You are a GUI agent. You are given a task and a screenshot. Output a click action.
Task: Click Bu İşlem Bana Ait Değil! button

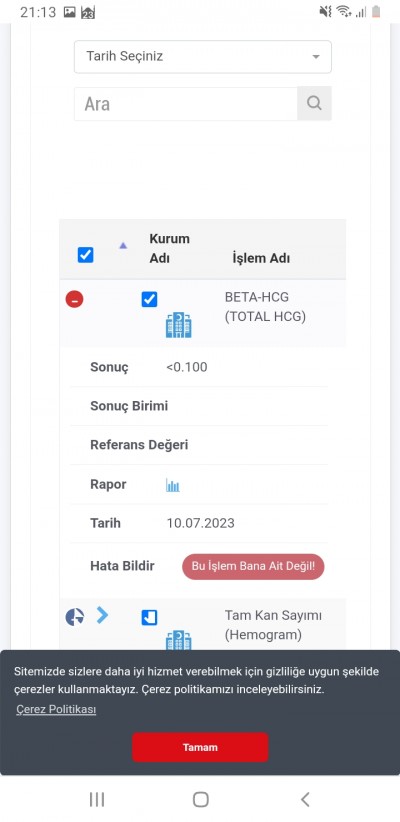pos(253,567)
